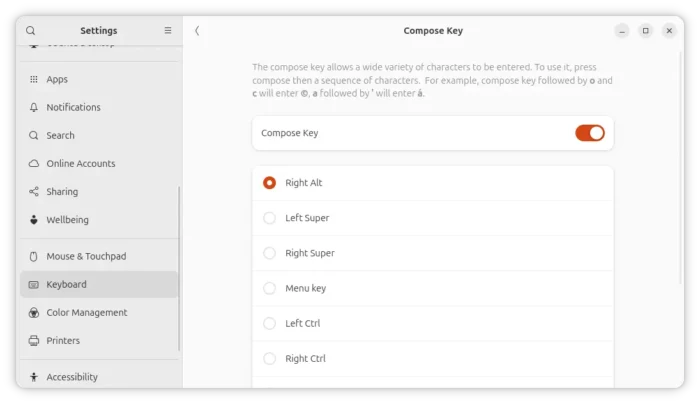Open the Wellbeing settings panel

click(x=99, y=220)
